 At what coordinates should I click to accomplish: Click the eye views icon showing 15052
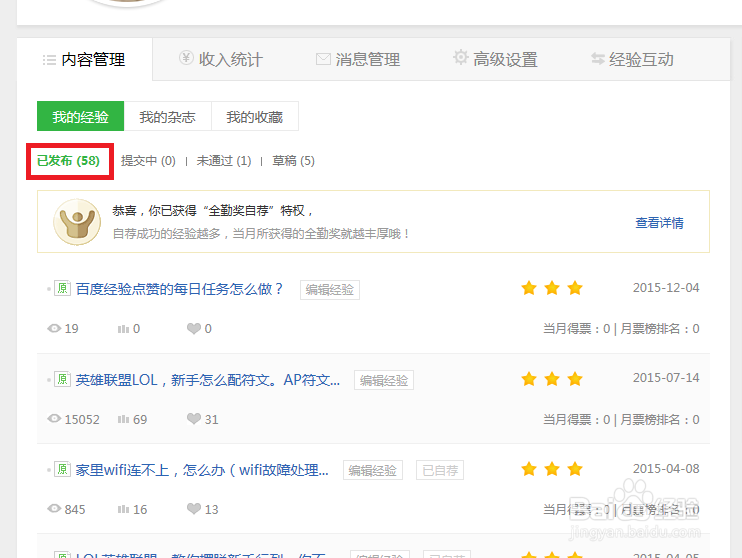54,418
